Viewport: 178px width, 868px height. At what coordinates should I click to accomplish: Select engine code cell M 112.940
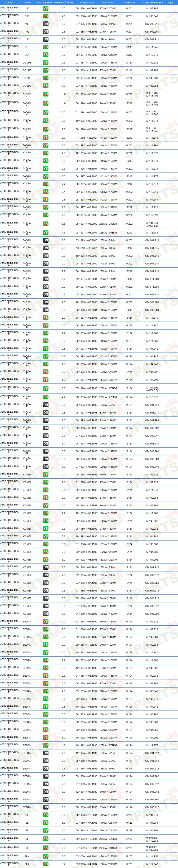pos(152,55)
